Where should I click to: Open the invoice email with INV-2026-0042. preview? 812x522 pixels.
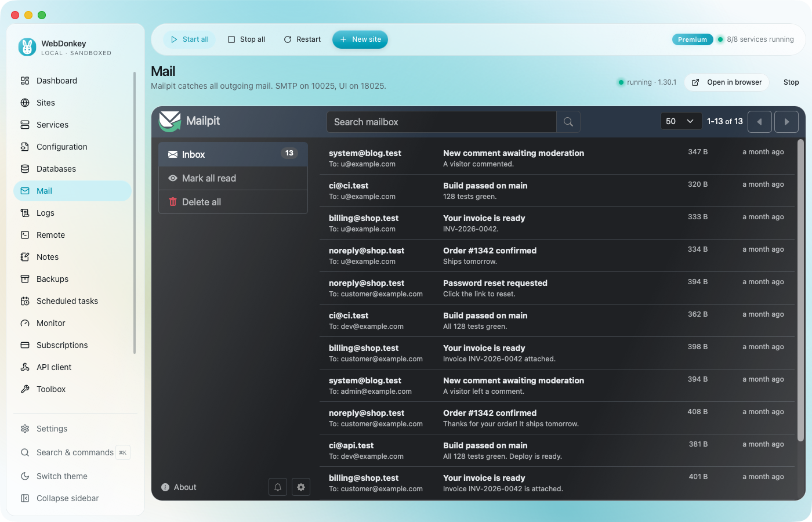click(x=558, y=223)
